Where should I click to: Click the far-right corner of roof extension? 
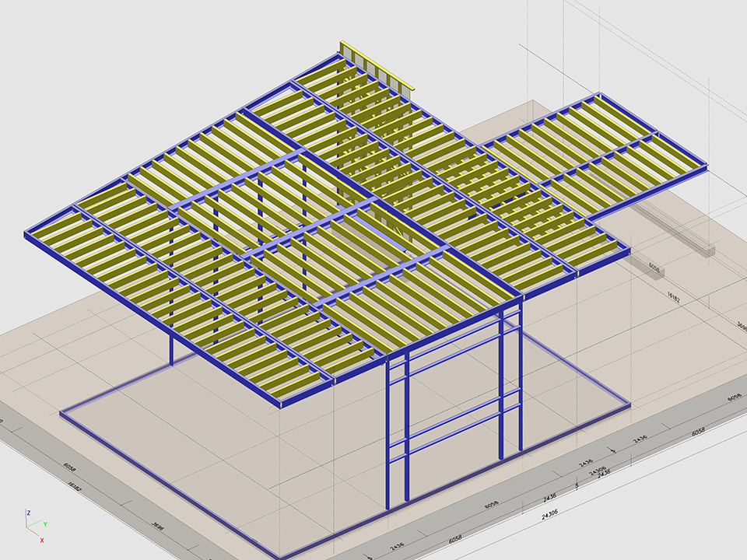coord(704,169)
